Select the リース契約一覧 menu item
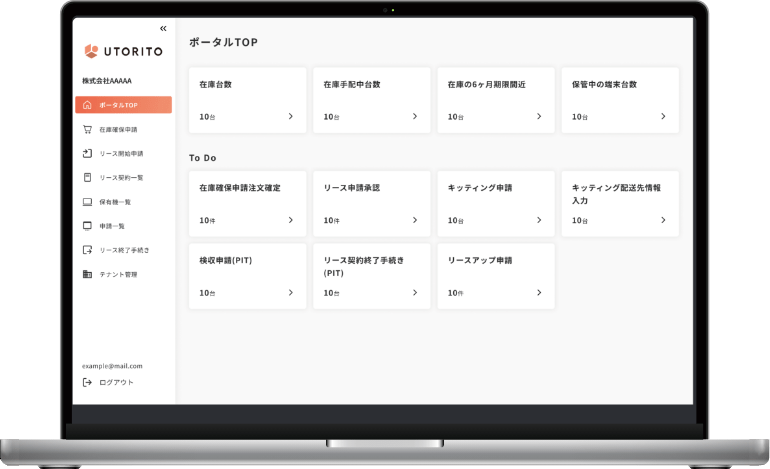Viewport: 770px width, 469px height. (121, 178)
